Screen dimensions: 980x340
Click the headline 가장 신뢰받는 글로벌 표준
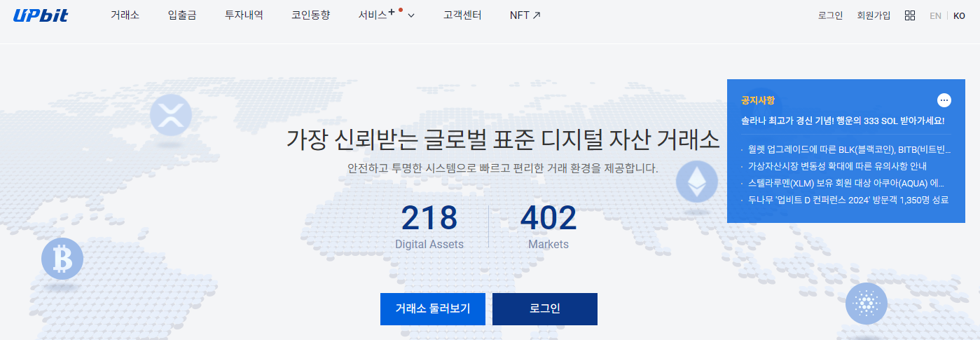502,139
